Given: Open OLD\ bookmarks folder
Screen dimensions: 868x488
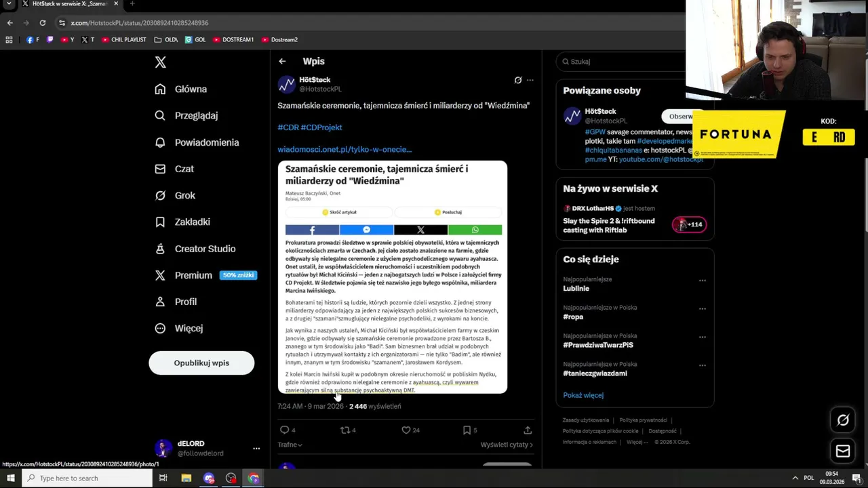Looking at the screenshot, I should [x=166, y=39].
